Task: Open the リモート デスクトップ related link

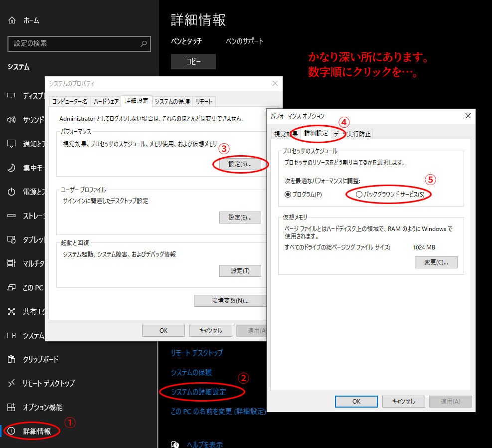Action: [197, 353]
